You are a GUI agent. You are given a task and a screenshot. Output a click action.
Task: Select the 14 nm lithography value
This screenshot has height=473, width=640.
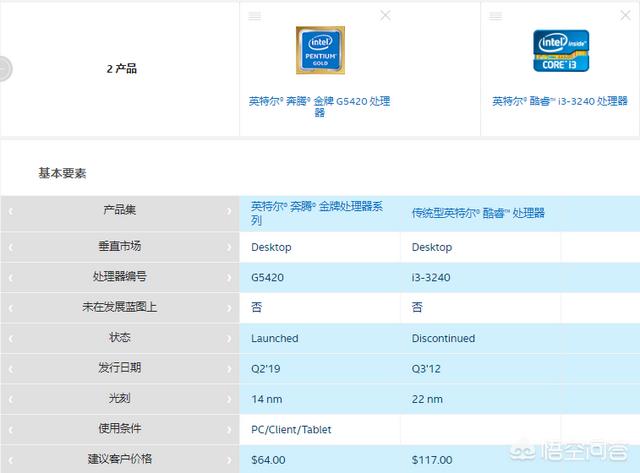(x=267, y=399)
